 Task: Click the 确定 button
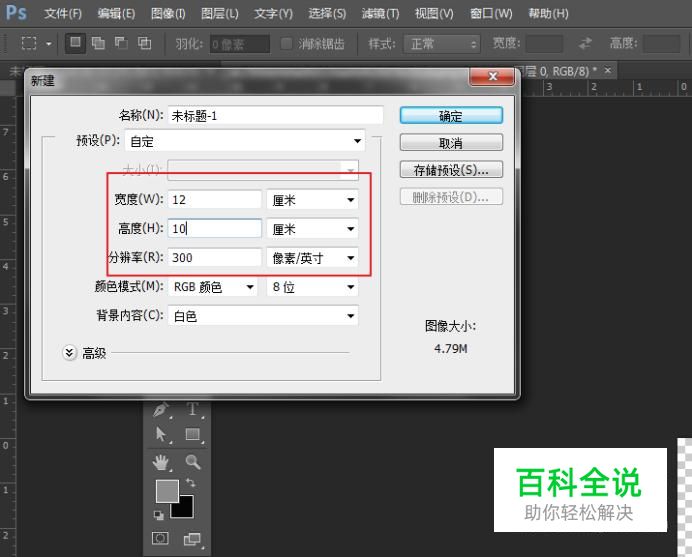450,116
